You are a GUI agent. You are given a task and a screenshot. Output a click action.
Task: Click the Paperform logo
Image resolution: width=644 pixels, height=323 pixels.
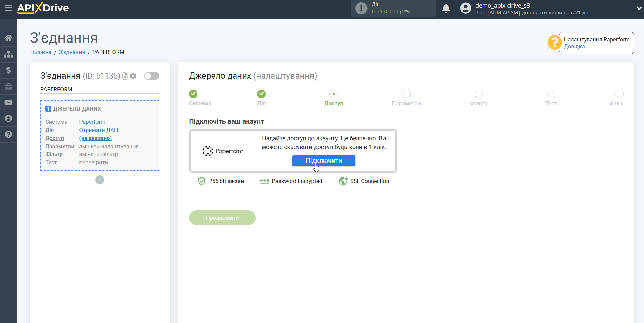(x=223, y=151)
